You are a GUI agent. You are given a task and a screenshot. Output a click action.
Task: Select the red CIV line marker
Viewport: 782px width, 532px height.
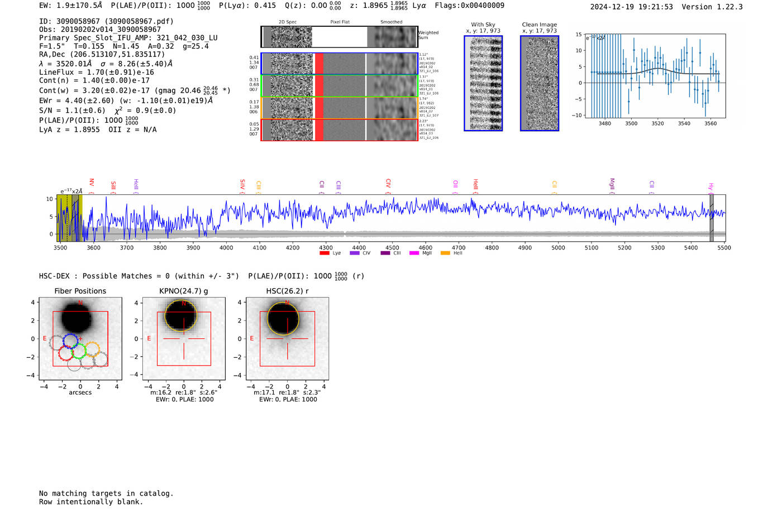[388, 186]
